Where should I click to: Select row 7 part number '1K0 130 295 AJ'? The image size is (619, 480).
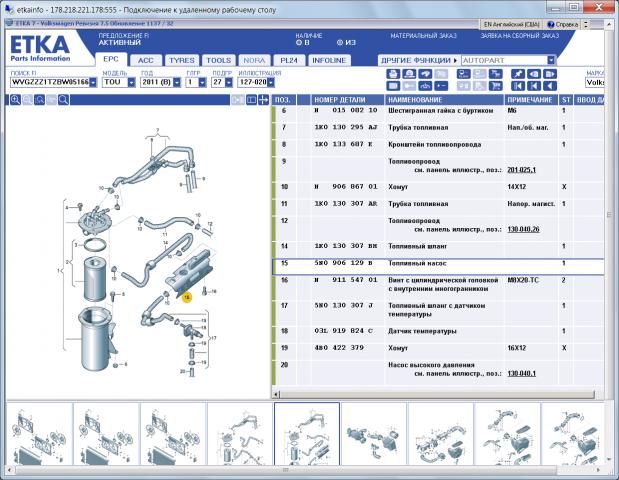pos(346,128)
